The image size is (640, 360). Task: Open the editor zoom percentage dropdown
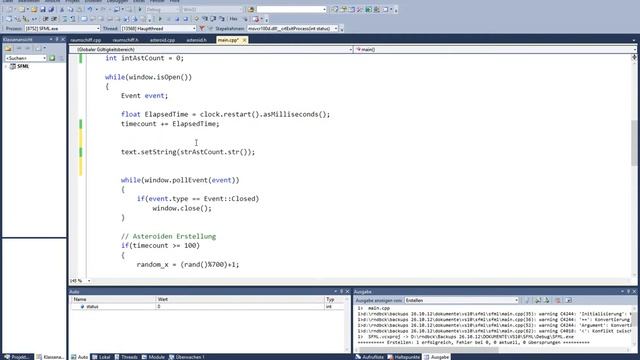(89, 281)
